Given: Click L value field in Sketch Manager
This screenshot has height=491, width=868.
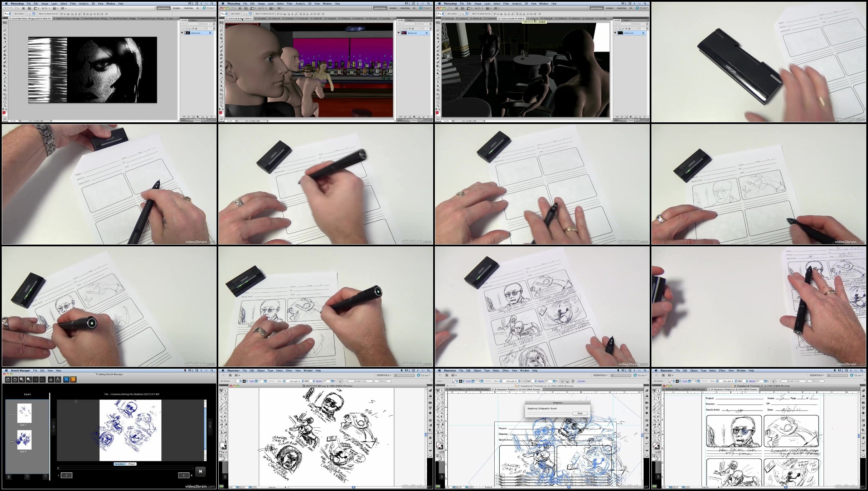Looking at the screenshot, I should (x=67, y=475).
